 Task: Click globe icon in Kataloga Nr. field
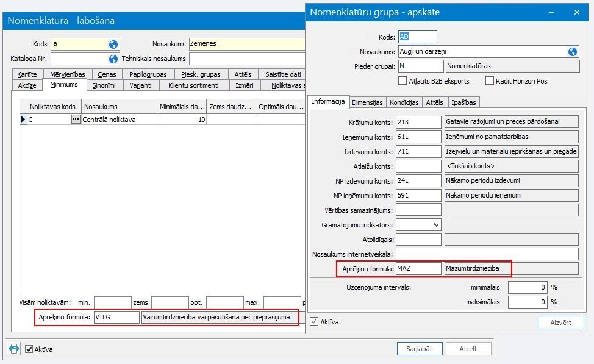(x=113, y=59)
